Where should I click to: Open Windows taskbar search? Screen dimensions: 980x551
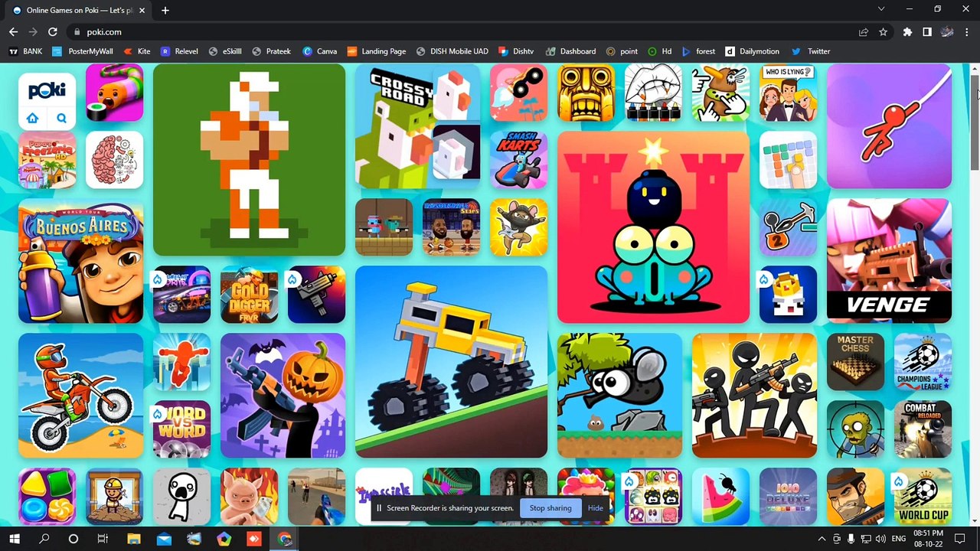[44, 539]
